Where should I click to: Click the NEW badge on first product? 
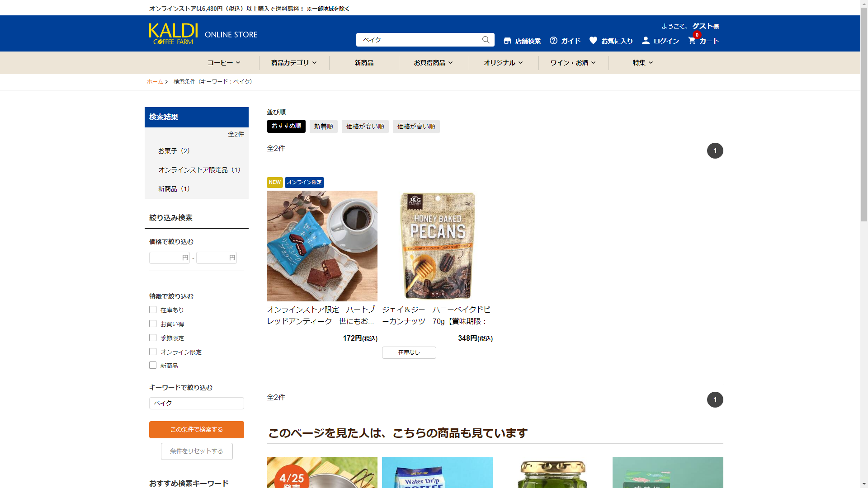tap(274, 182)
